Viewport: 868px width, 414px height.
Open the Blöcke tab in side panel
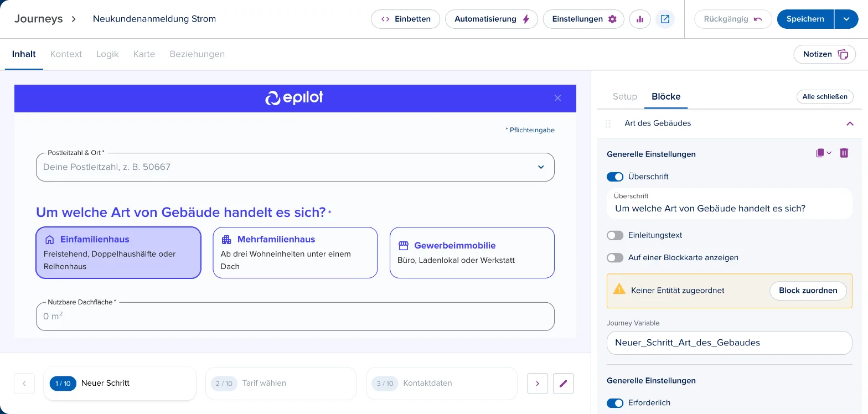[666, 96]
